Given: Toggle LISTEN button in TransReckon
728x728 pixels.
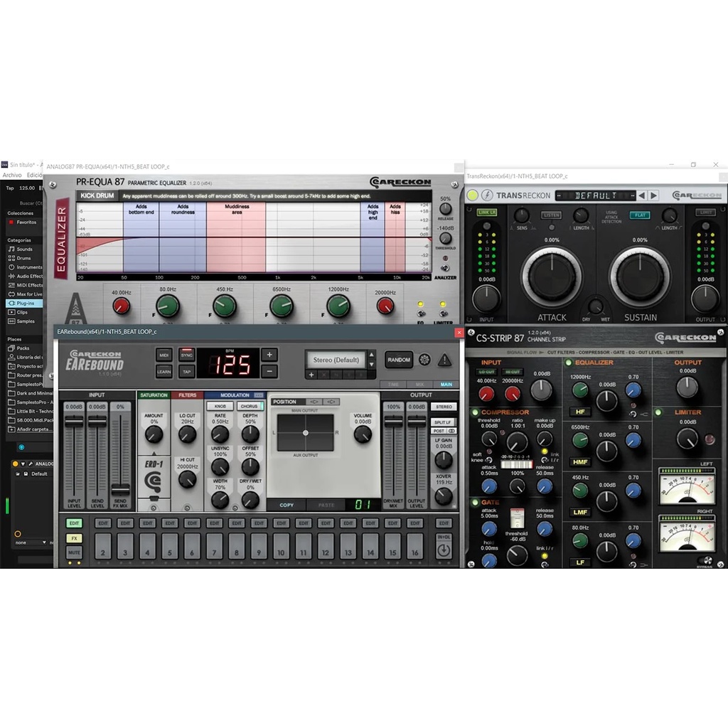Looking at the screenshot, I should coord(551,215).
